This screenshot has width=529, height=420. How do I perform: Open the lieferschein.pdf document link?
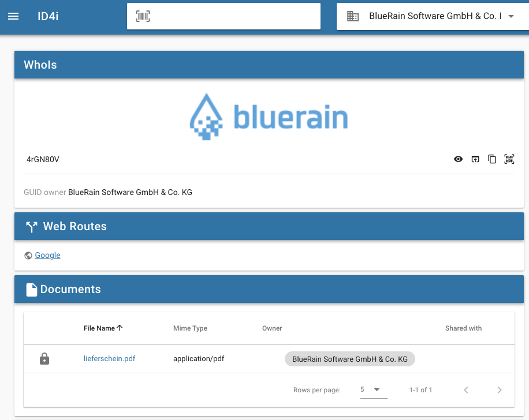(x=109, y=359)
